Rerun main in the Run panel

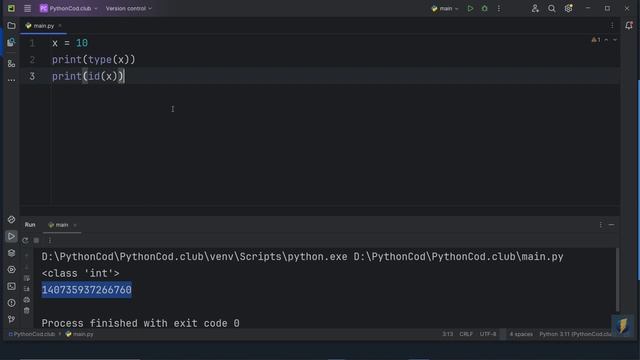point(25,240)
